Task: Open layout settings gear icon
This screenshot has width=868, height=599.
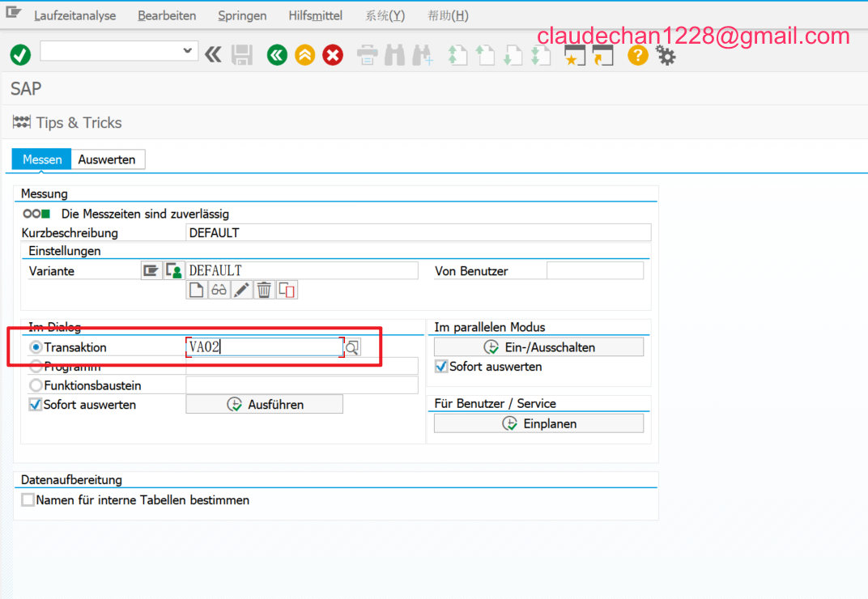Action: tap(666, 55)
